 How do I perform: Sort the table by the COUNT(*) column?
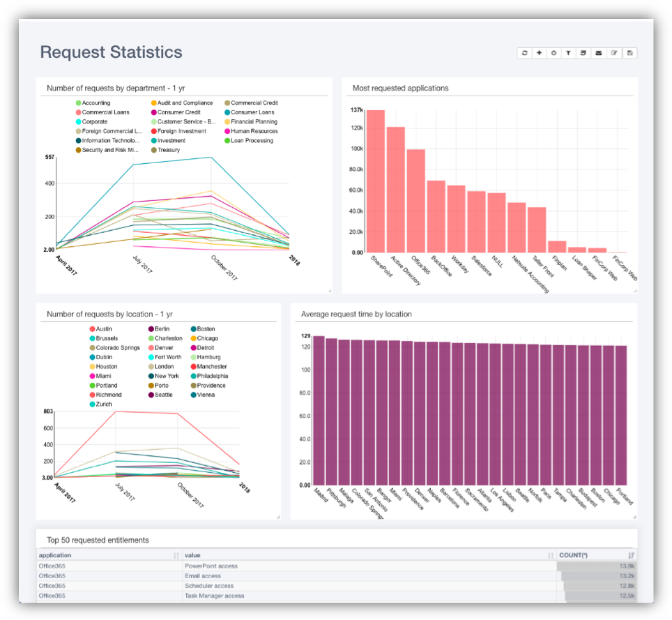tap(632, 555)
